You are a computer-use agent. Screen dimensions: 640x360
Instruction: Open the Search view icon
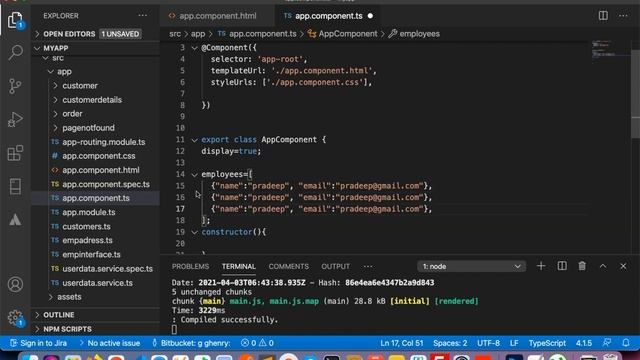point(15,53)
